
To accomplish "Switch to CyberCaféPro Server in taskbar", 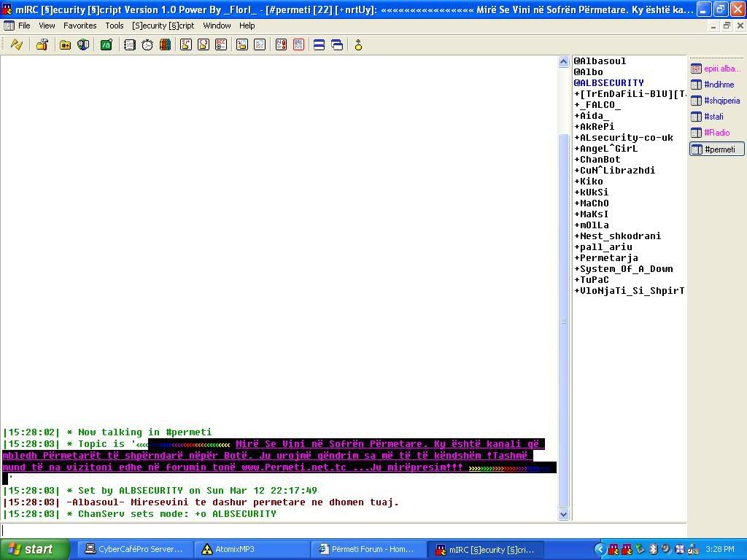I will coord(134,549).
